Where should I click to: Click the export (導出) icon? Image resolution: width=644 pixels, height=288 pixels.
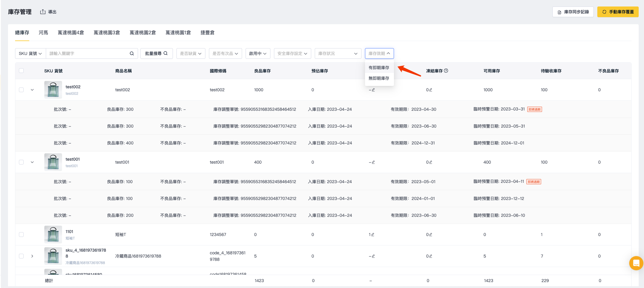tap(43, 12)
